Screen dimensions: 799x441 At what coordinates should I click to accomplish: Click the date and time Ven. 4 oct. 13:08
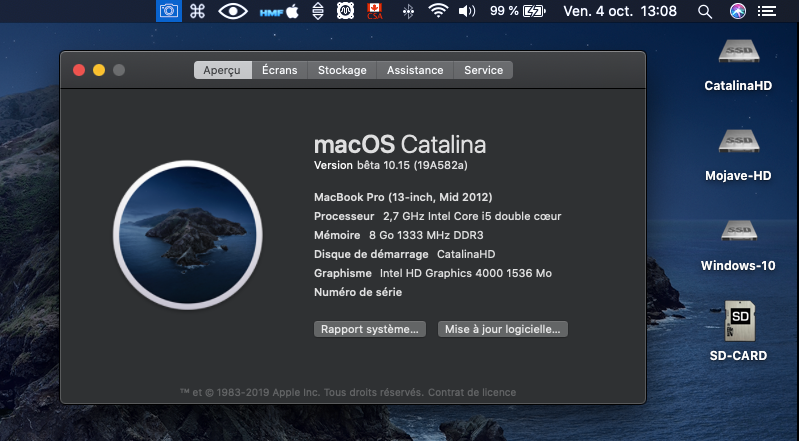(x=620, y=11)
